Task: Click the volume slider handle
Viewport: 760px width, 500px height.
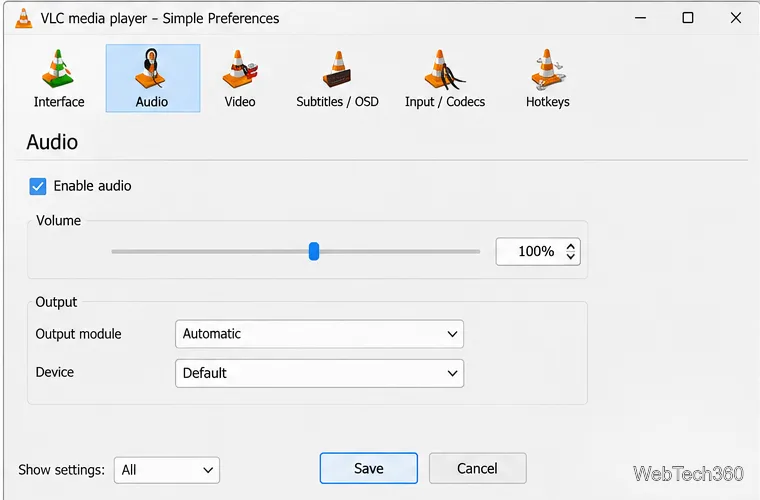Action: (314, 251)
